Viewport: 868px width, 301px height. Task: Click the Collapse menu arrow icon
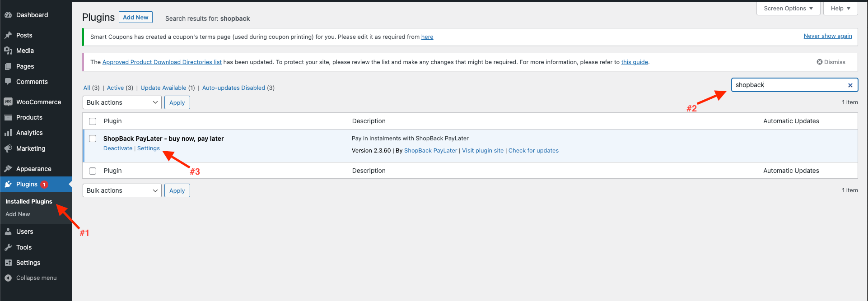pos(8,278)
